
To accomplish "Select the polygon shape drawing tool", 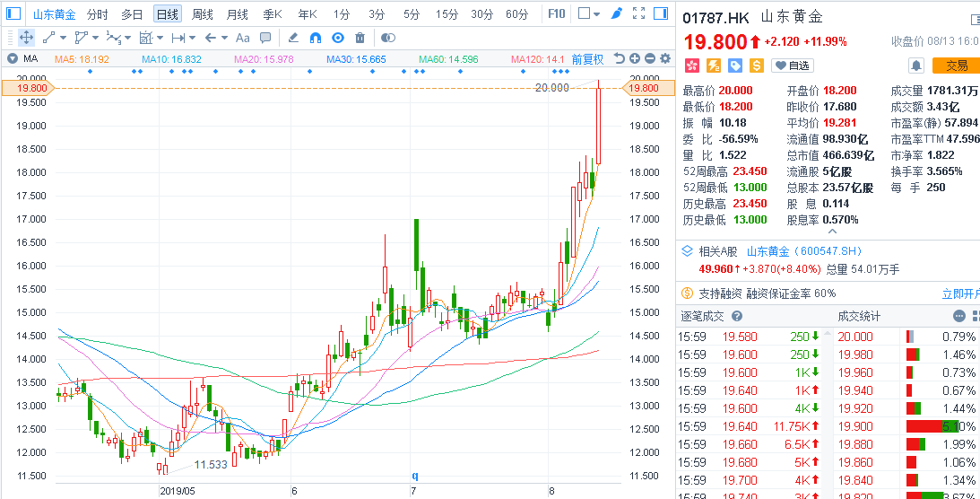I will click(x=82, y=38).
